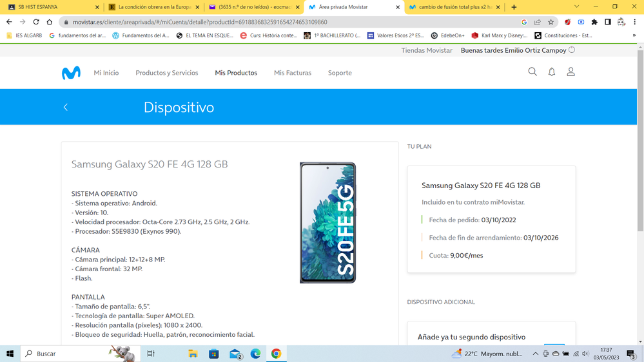
Task: Click the Movistar logo icon
Action: point(71,73)
